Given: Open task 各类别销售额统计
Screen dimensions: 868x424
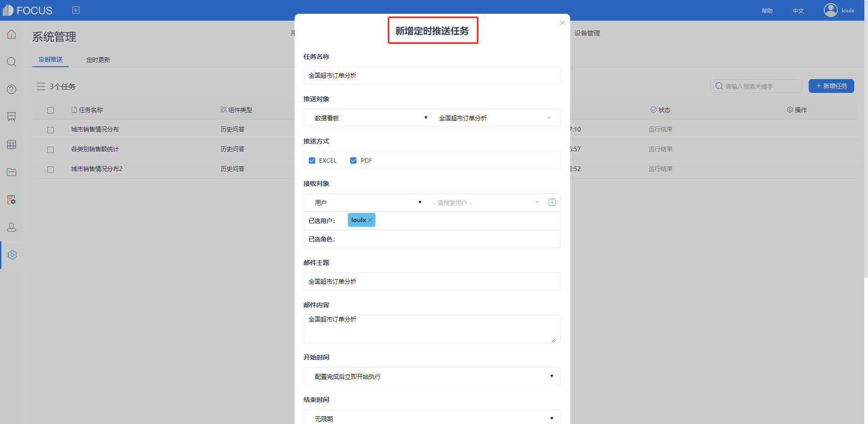Looking at the screenshot, I should [95, 149].
